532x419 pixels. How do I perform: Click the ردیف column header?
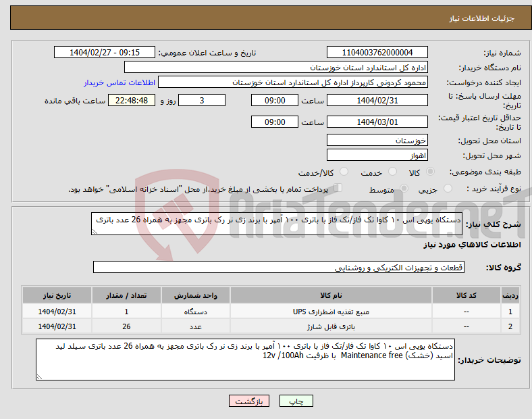coord(510,295)
